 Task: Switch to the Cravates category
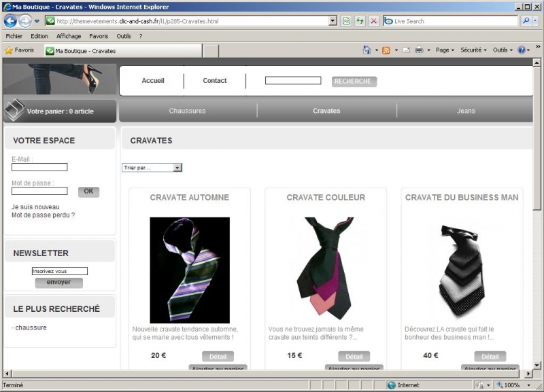click(326, 111)
